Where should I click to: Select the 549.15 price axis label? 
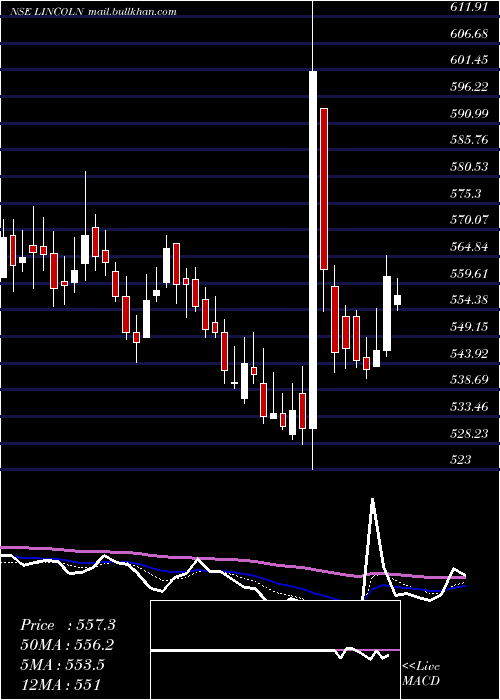coord(469,327)
